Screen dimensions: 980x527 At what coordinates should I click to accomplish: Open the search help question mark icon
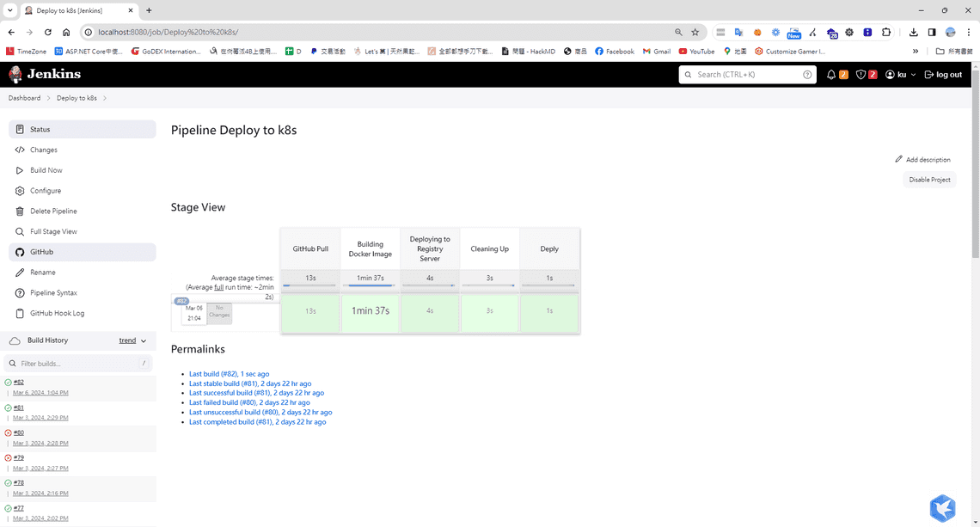coord(807,75)
